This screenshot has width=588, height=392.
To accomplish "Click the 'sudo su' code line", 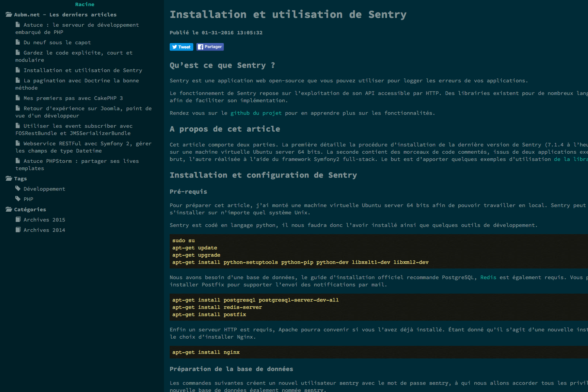I will (183, 240).
